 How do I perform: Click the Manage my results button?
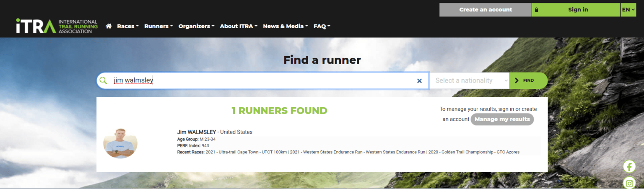[x=502, y=119]
